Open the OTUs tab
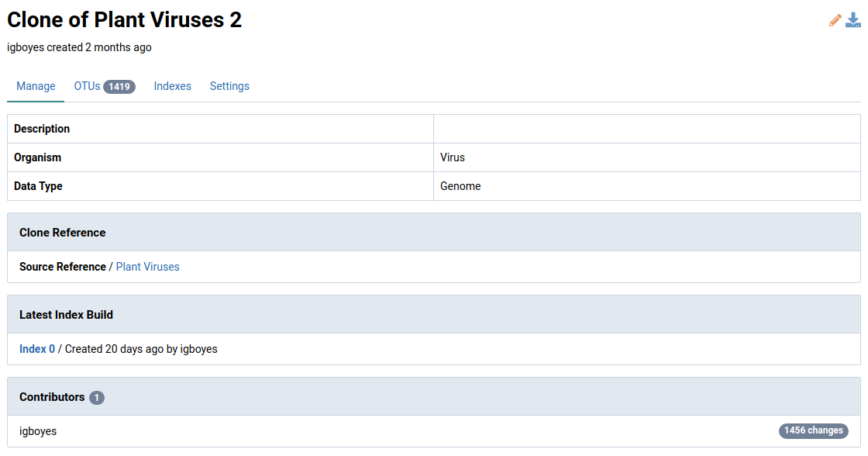The height and width of the screenshot is (456, 868). [x=88, y=86]
